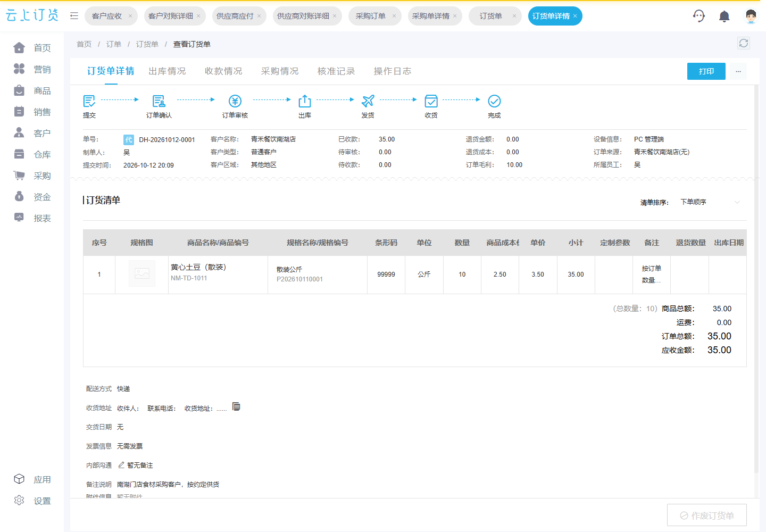Screen dimensions: 766x532
Task: Switch to the 出库情况 tab
Action: tap(167, 71)
